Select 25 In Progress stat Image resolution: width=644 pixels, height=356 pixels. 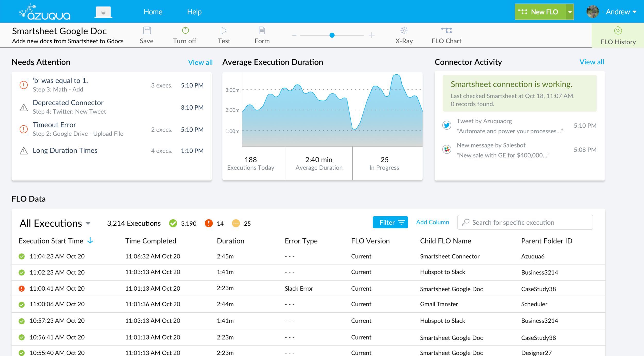tap(384, 163)
